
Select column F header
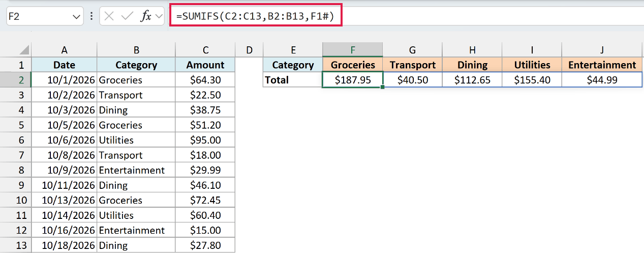353,50
